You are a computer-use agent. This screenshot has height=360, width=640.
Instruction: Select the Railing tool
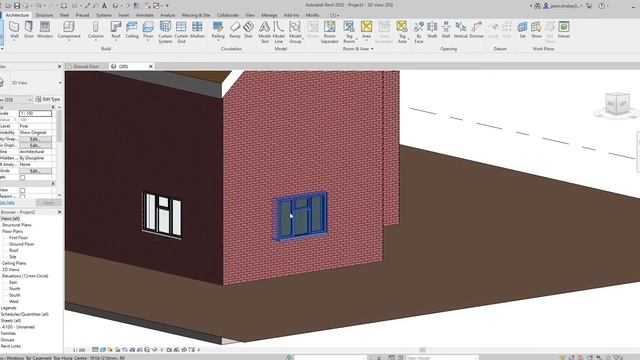click(218, 30)
